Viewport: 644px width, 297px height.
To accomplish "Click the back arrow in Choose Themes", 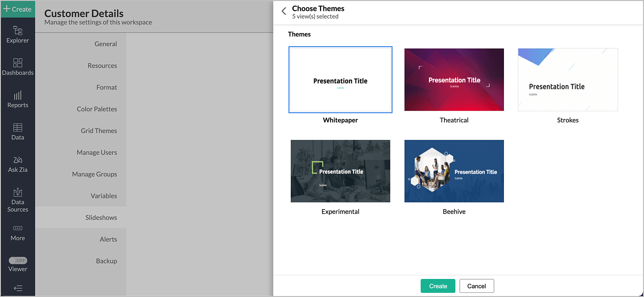I will (284, 11).
